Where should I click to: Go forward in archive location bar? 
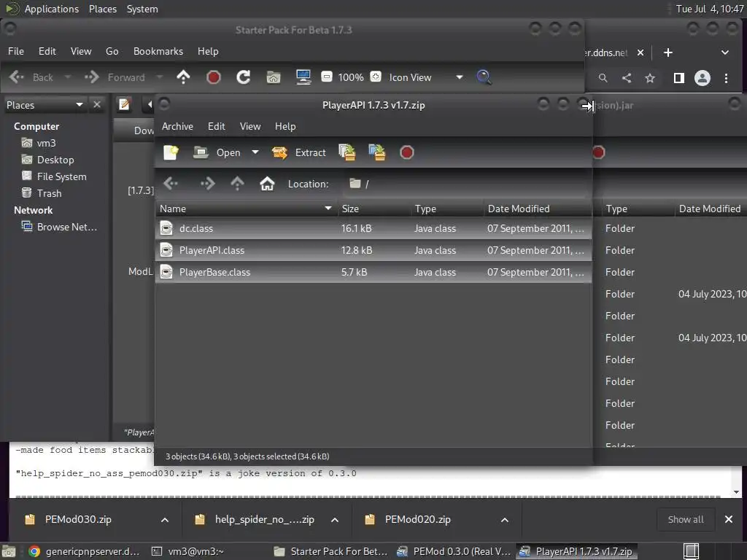coord(207,184)
